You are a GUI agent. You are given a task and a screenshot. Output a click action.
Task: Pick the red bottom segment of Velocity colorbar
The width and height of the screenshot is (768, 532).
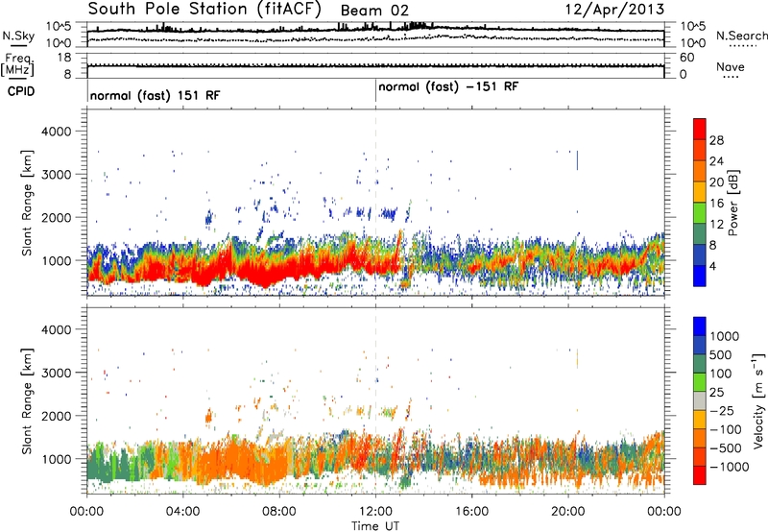(x=700, y=475)
